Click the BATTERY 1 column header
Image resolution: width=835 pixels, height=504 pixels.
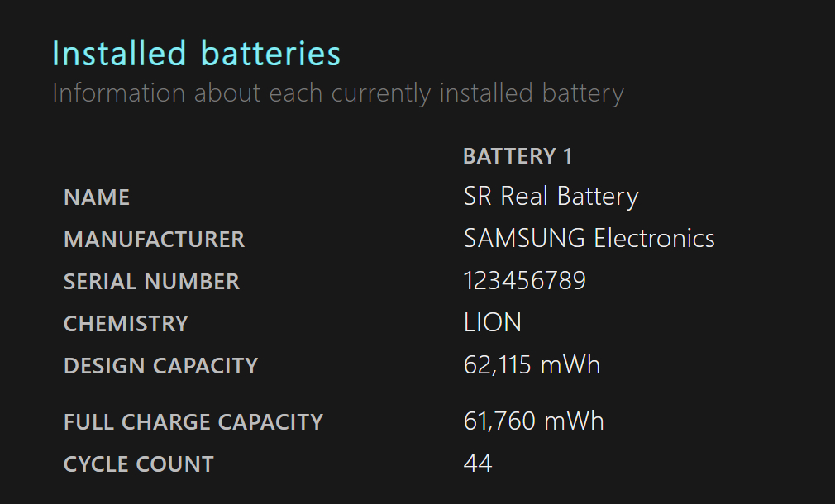coord(518,156)
